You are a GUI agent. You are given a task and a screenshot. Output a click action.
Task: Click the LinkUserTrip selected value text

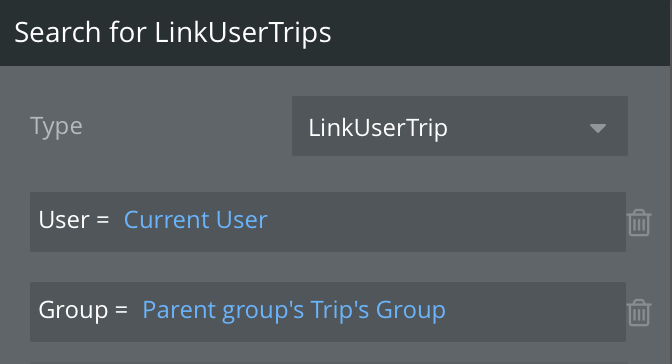[378, 128]
